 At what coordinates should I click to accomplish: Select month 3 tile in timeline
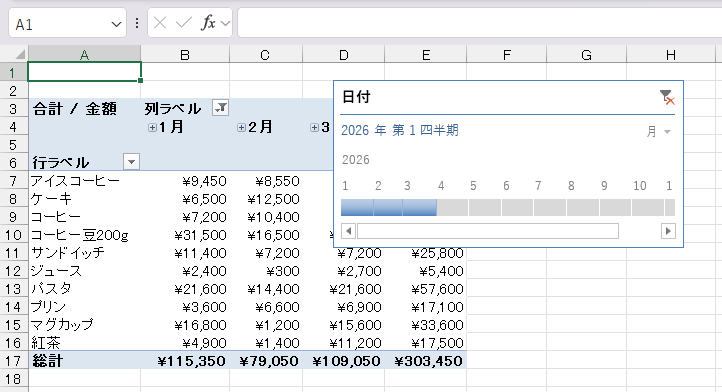click(419, 207)
